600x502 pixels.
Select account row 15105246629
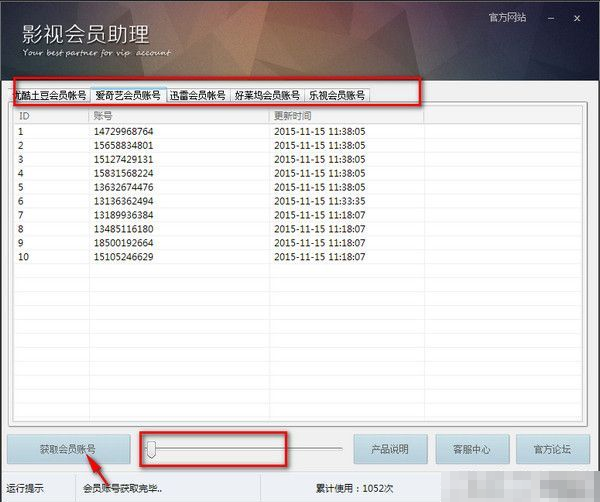click(x=123, y=257)
